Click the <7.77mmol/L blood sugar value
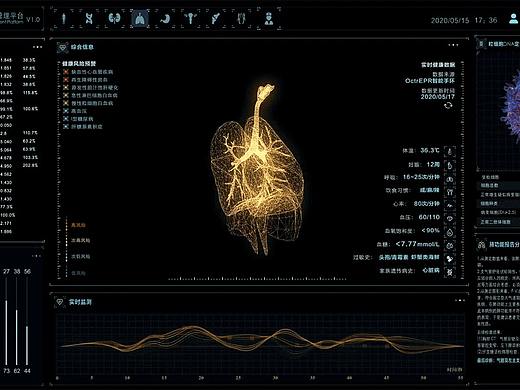The height and width of the screenshot is (390, 520). coord(417,244)
